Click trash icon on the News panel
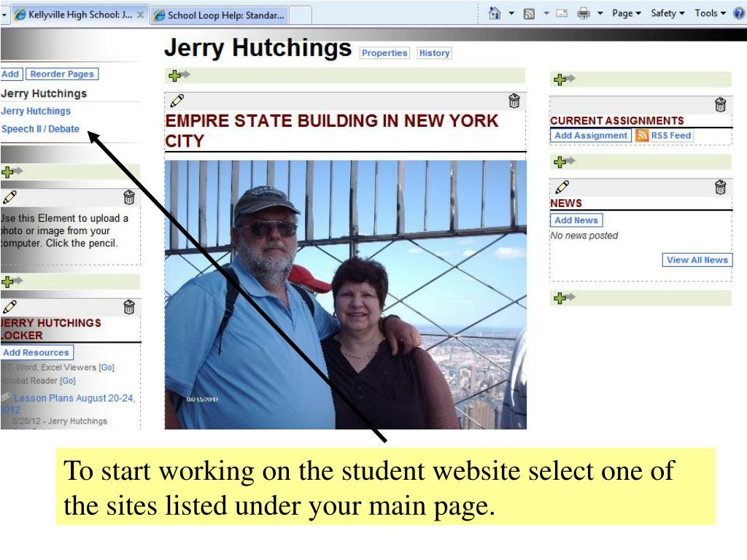The width and height of the screenshot is (747, 560). [720, 187]
